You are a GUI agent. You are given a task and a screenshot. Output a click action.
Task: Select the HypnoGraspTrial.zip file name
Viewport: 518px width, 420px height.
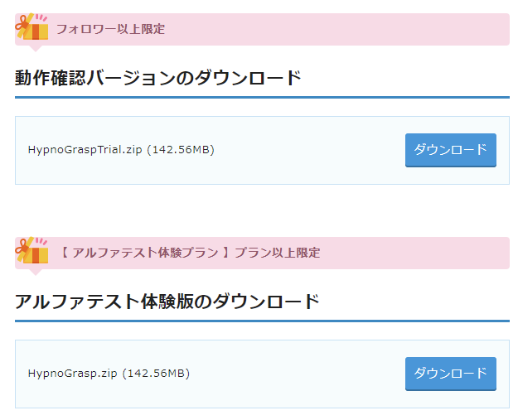pos(85,150)
